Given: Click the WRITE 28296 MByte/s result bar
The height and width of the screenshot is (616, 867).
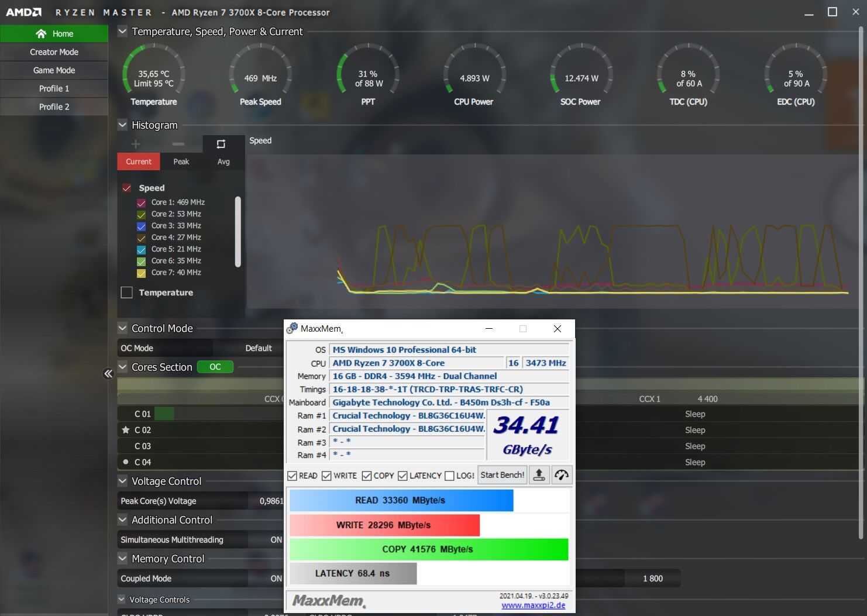Looking at the screenshot, I should coord(384,525).
